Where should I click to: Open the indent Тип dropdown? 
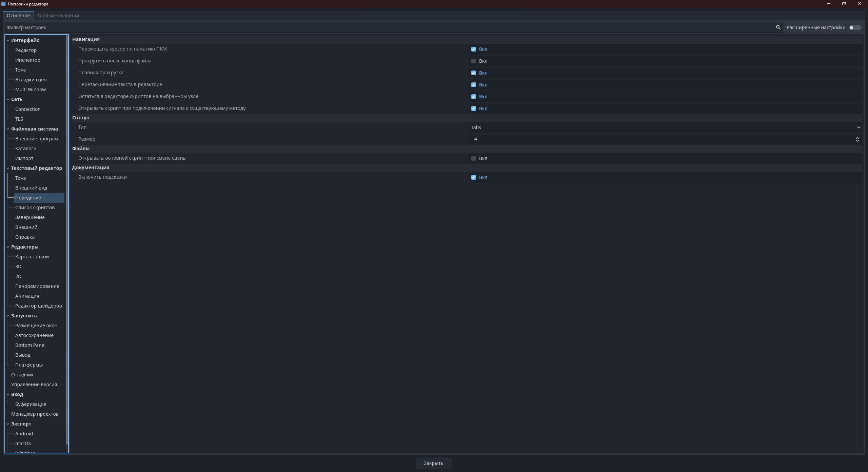click(665, 127)
